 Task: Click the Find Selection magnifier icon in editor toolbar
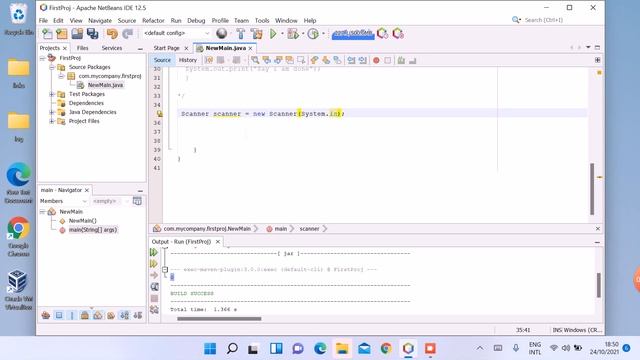tap(255, 60)
